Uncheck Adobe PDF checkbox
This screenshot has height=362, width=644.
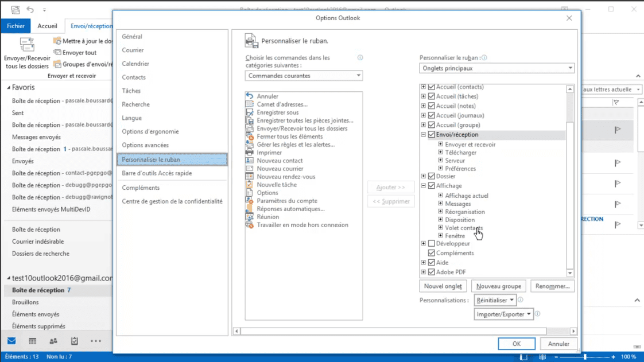[x=431, y=272]
